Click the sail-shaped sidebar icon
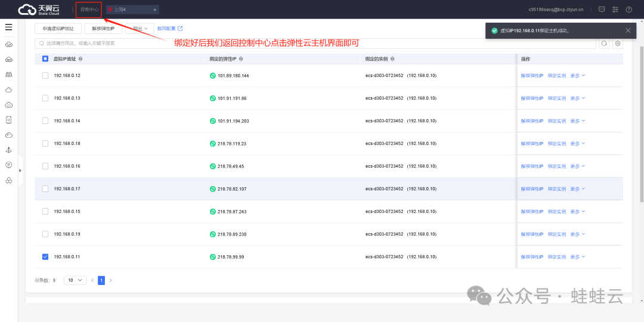 click(x=8, y=150)
